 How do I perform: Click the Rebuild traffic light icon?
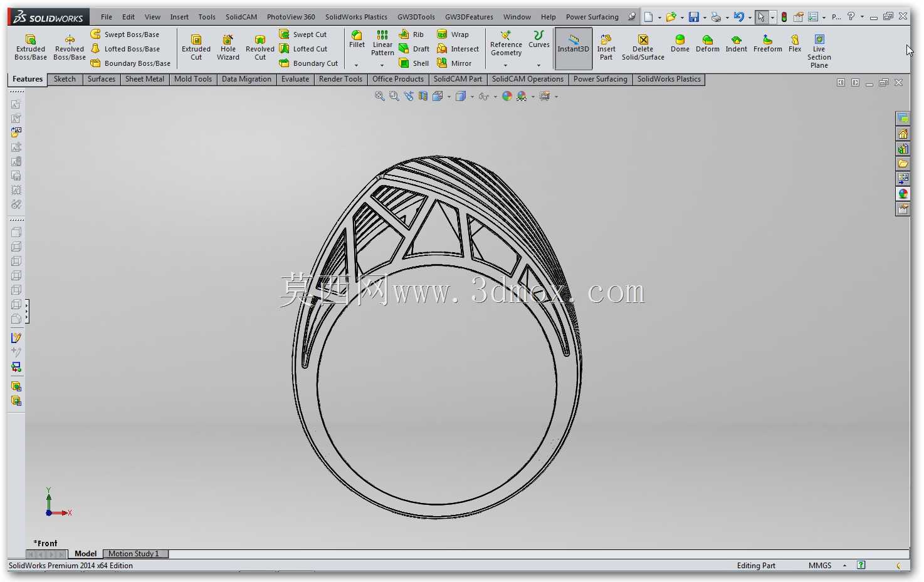point(784,17)
